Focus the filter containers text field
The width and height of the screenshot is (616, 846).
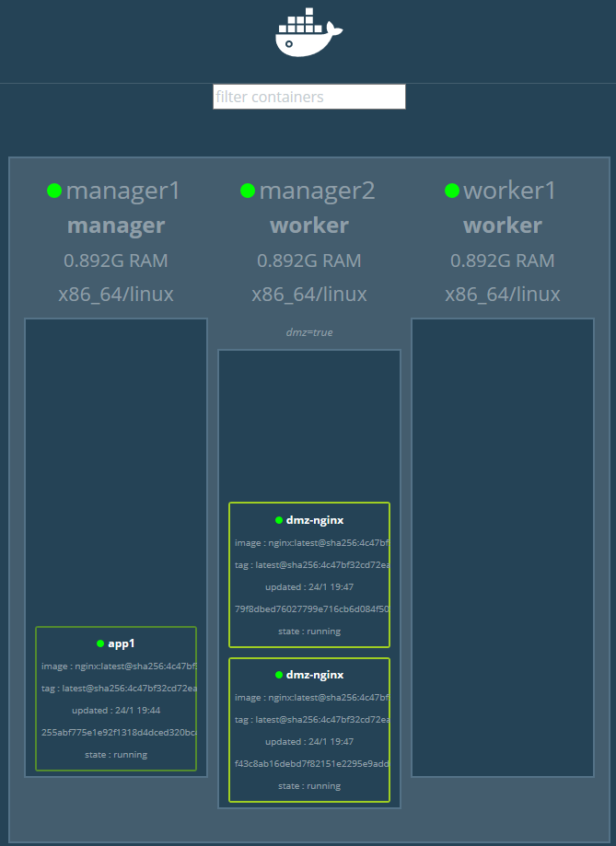pos(308,97)
